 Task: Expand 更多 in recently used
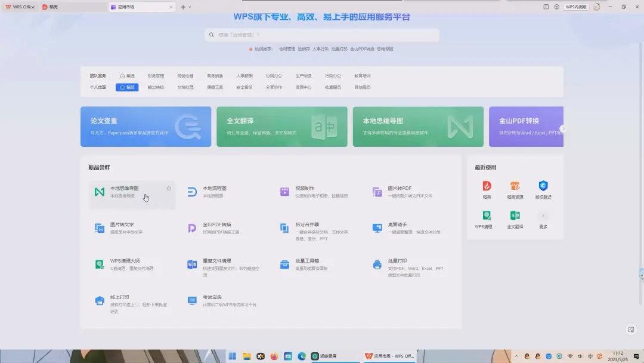[x=543, y=219]
